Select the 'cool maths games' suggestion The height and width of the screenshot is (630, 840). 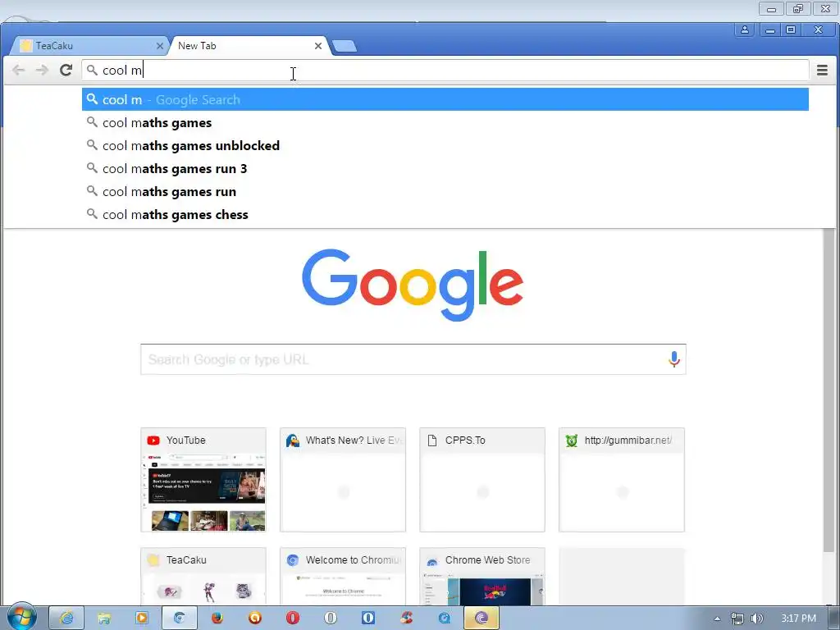point(445,123)
